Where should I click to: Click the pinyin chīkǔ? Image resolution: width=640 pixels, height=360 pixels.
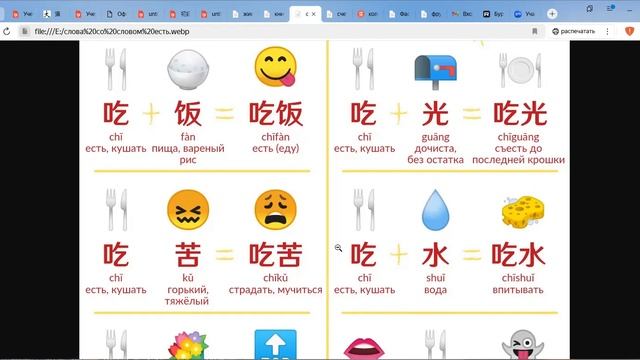point(276,278)
